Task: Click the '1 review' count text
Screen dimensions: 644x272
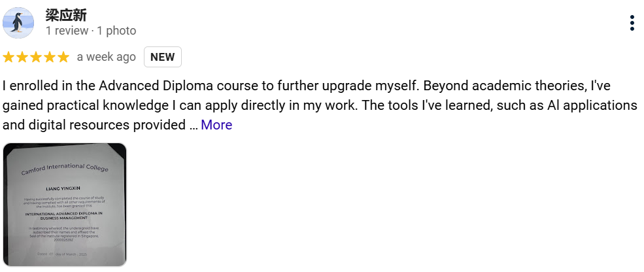Action: [67, 31]
